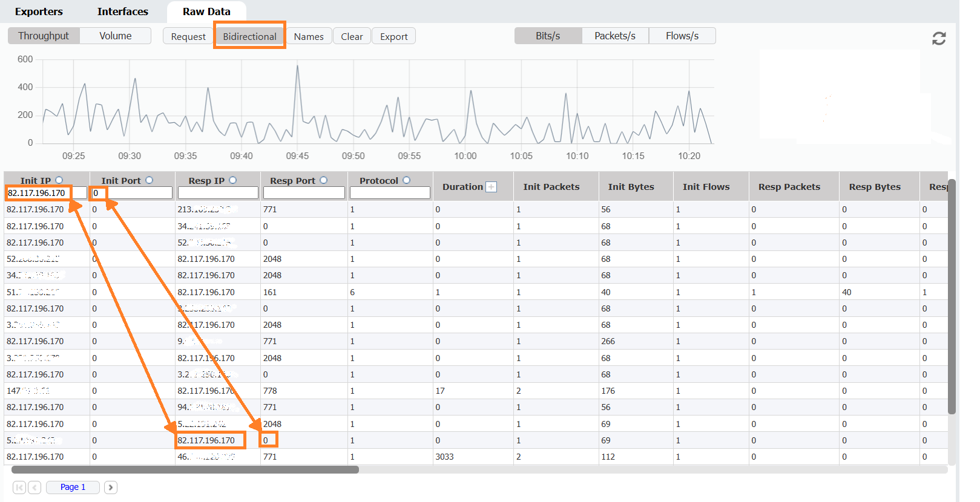Open the Interfaces tab
Image resolution: width=980 pixels, height=502 pixels.
pos(122,11)
